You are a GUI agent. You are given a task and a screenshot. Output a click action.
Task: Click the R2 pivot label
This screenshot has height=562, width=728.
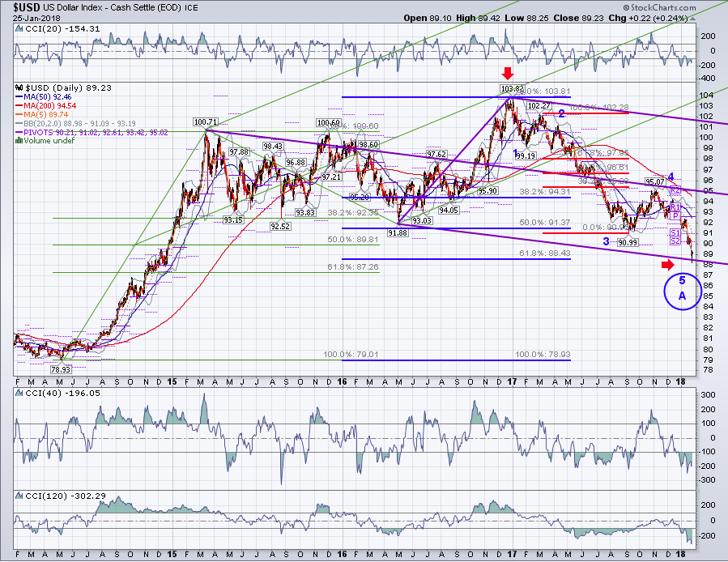click(x=675, y=190)
